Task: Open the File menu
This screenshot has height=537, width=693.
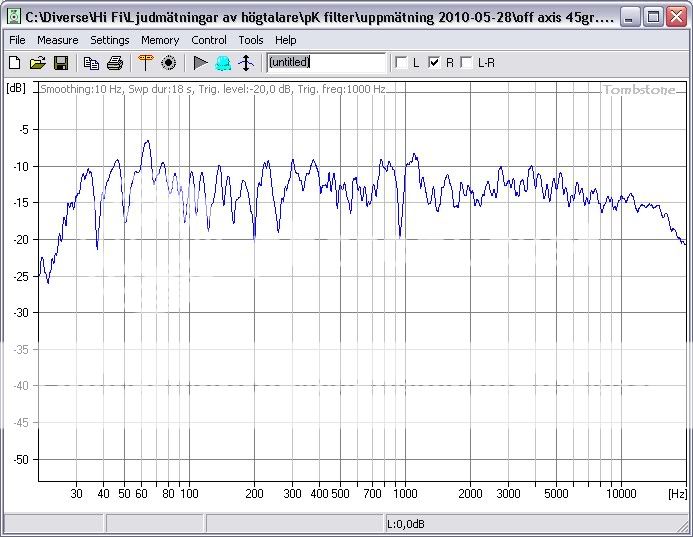Action: (x=17, y=40)
